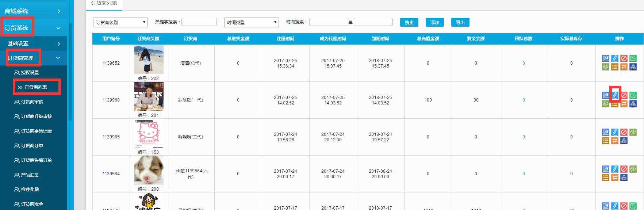Select 订货商列表 in the sidebar
644x210 pixels.
click(36, 87)
